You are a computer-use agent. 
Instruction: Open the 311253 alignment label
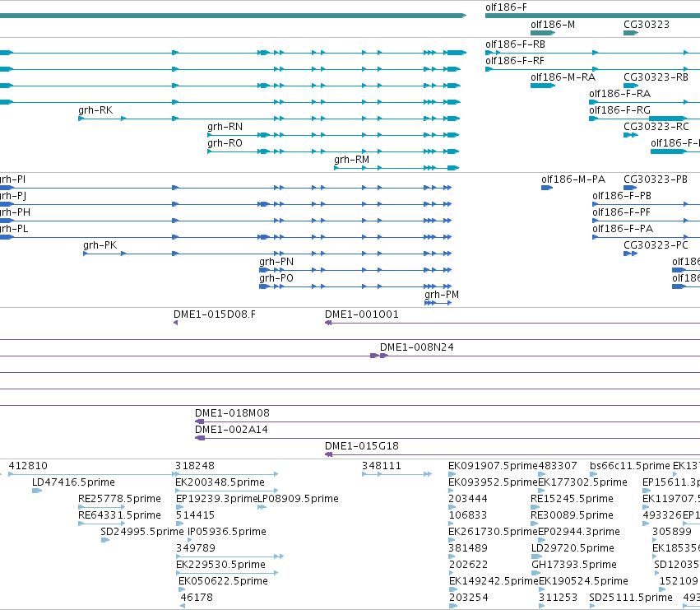pos(558,598)
